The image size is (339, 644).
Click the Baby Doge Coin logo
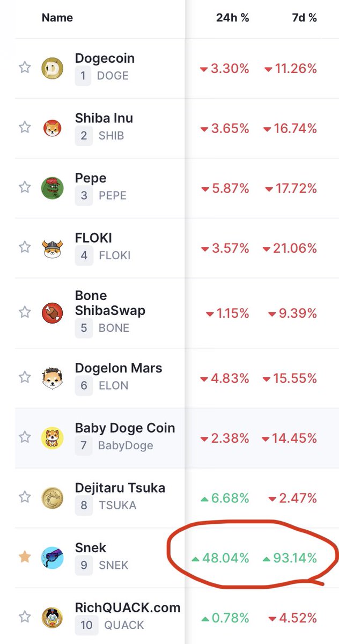53,438
